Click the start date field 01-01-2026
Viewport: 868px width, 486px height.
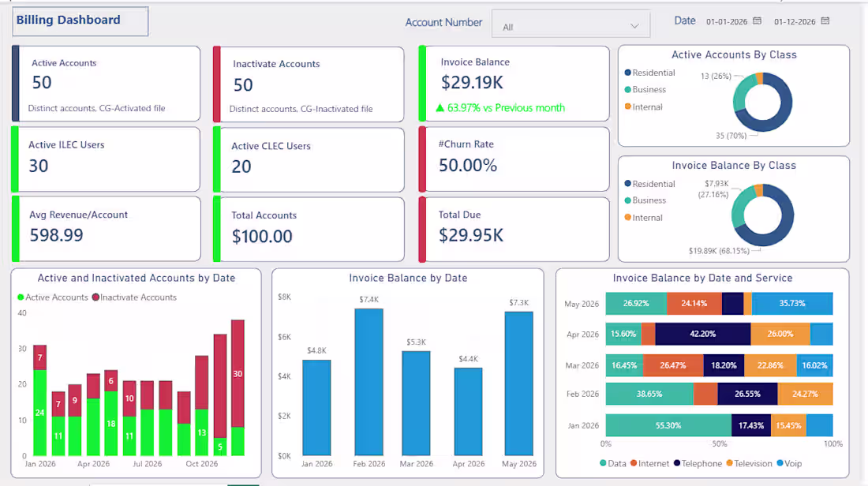[x=727, y=21]
